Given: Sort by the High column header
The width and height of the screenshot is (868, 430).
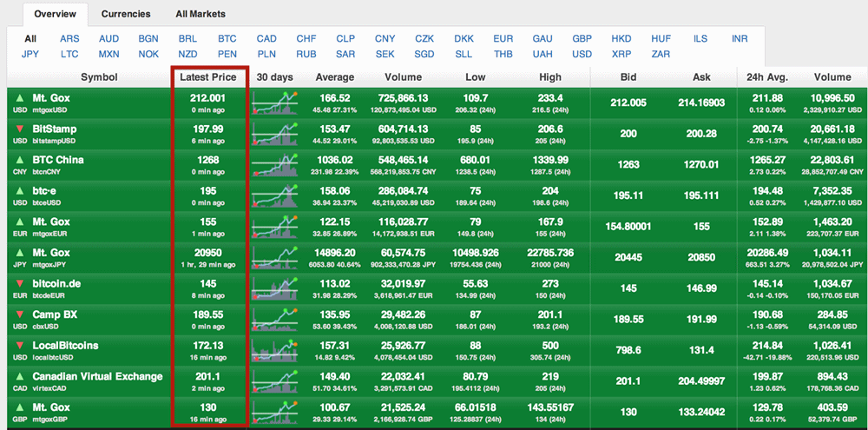Looking at the screenshot, I should tap(550, 77).
